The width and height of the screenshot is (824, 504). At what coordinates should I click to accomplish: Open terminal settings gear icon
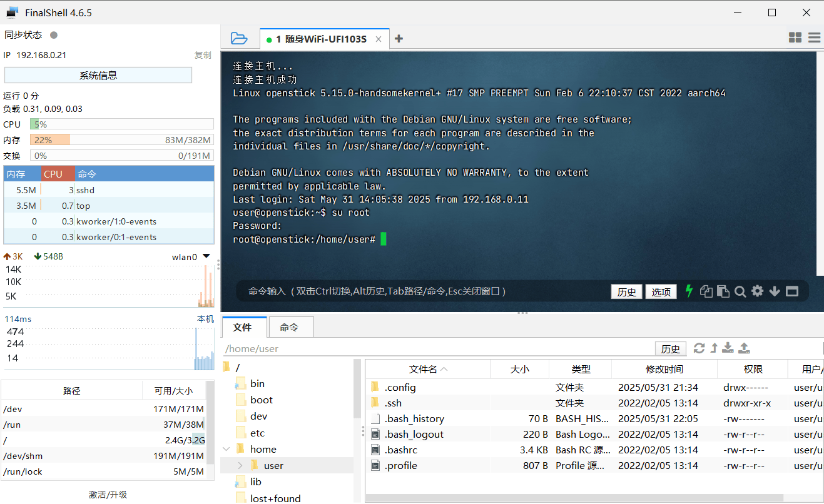tap(758, 291)
